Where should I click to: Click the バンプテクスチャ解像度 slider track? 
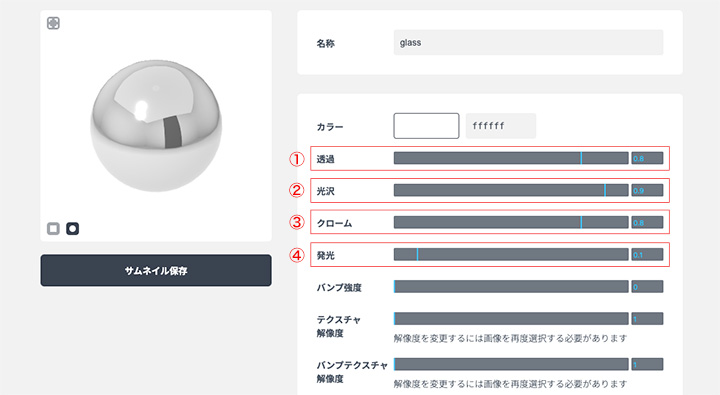511,364
